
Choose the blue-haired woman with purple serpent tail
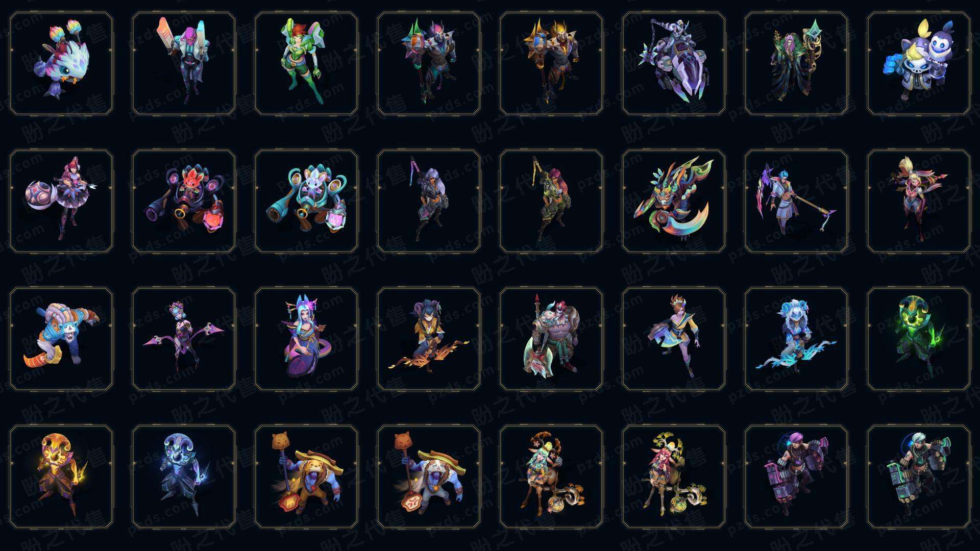tap(306, 339)
